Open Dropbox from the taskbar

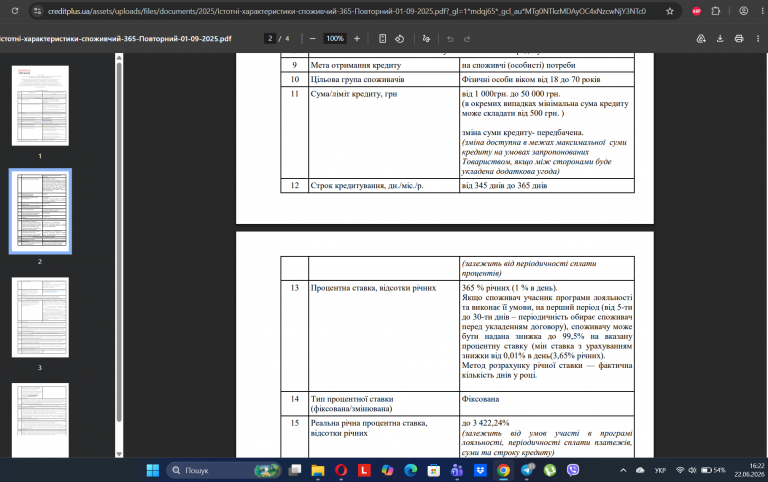tap(480, 470)
